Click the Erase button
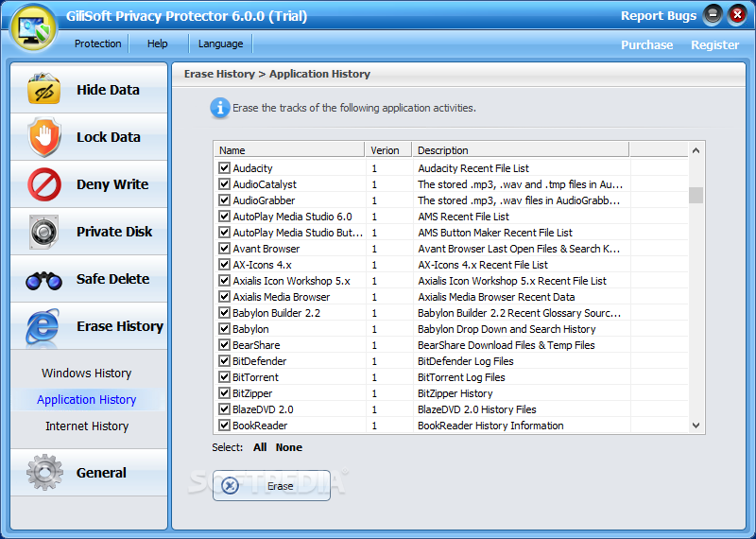Screen dimensions: 756x539 point(271,485)
